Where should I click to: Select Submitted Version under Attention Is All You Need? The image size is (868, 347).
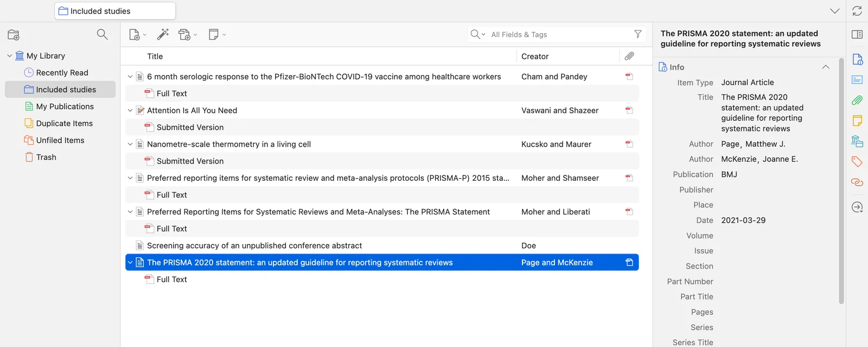point(382,127)
